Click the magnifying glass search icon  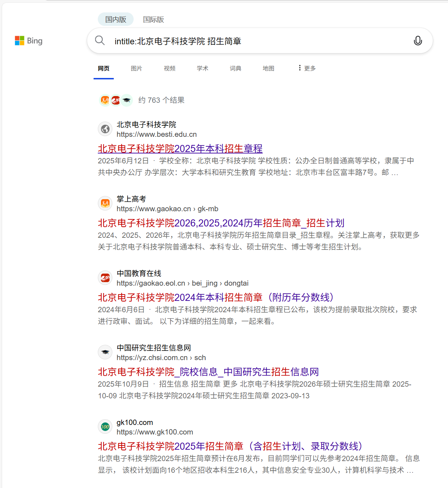coord(100,40)
